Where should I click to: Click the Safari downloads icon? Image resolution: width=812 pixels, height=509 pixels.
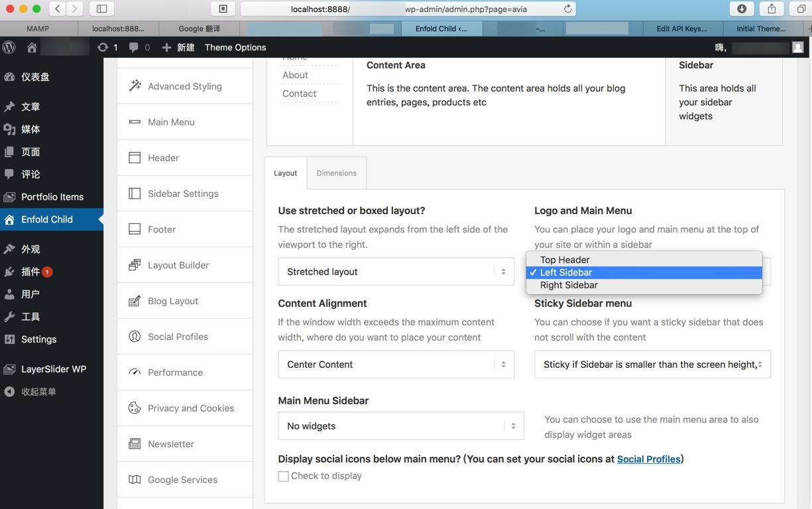(x=742, y=9)
